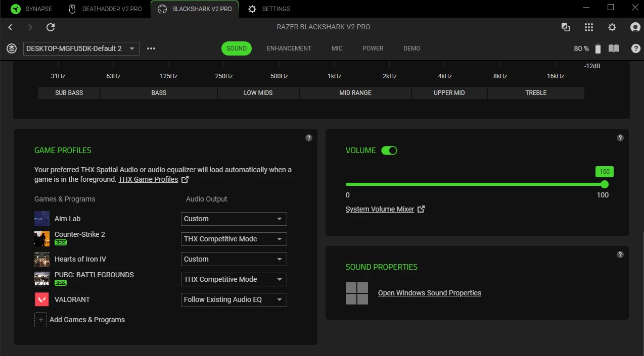The width and height of the screenshot is (644, 356).
Task: Click the Hearts of Iron IV game icon
Action: pyautogui.click(x=42, y=259)
